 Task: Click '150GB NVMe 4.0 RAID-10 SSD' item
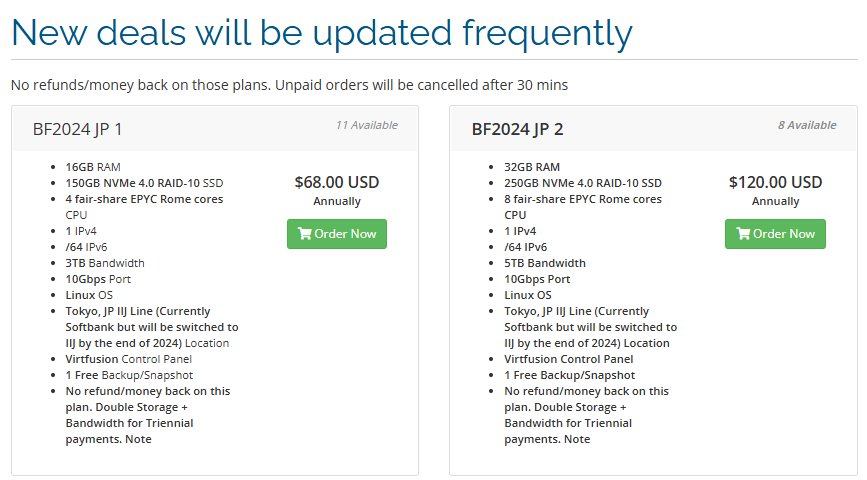(144, 183)
